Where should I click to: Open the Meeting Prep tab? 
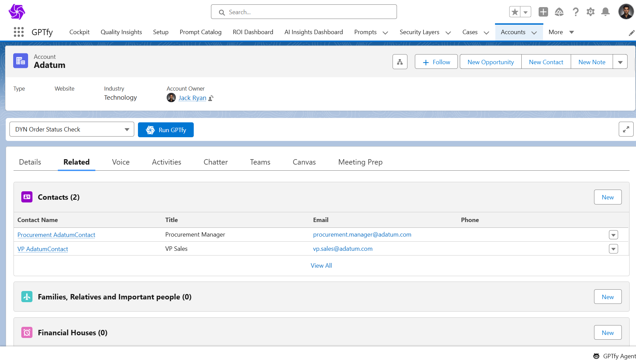coord(360,162)
